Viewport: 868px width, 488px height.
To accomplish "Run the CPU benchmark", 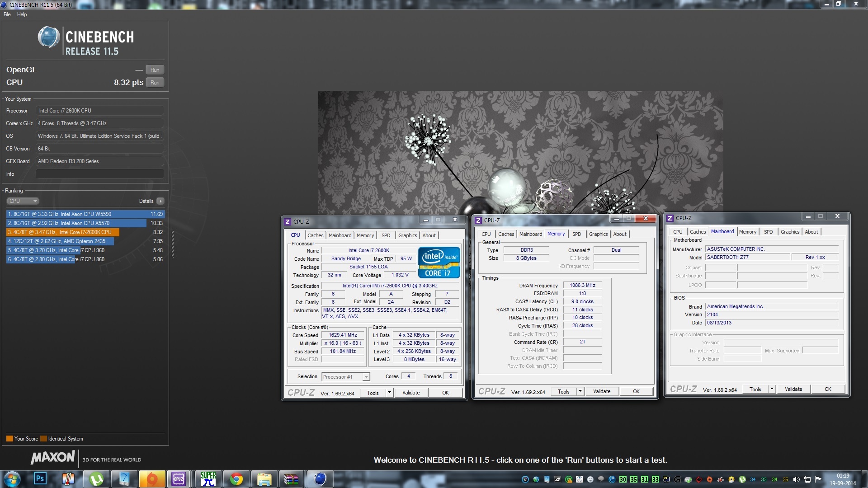I will click(155, 83).
